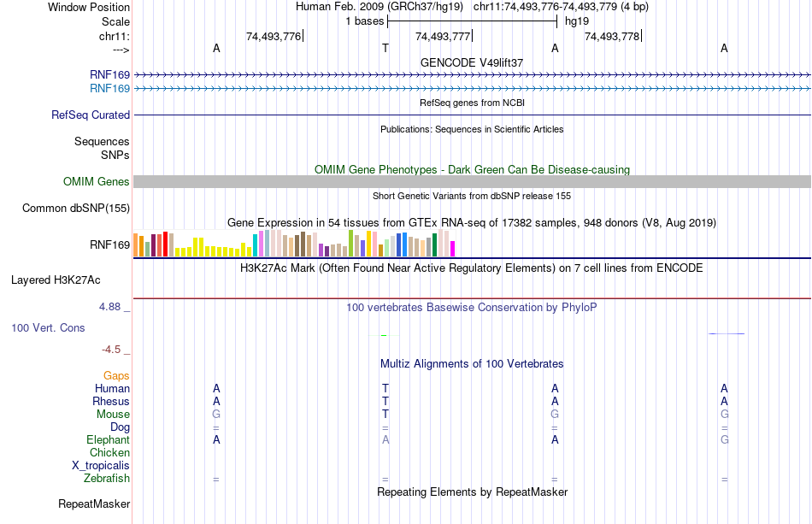Open the OMIM Genes track label
The height and width of the screenshot is (524, 812).
pos(97,182)
